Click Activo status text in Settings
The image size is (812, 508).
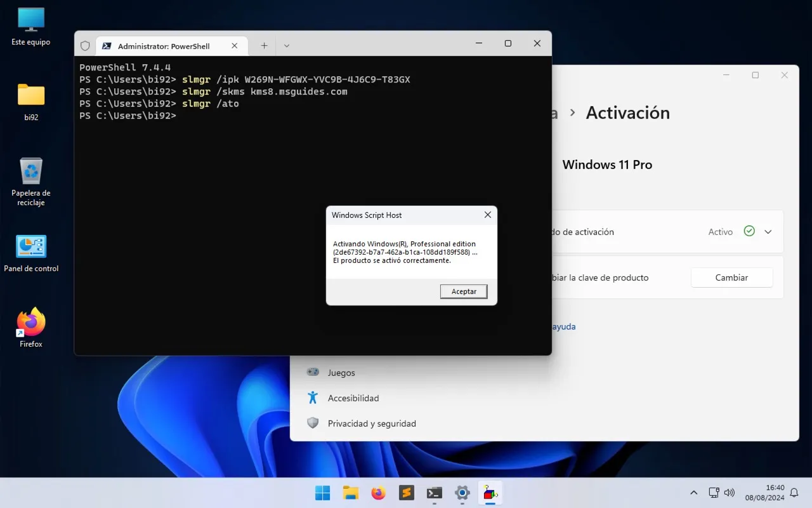(720, 232)
